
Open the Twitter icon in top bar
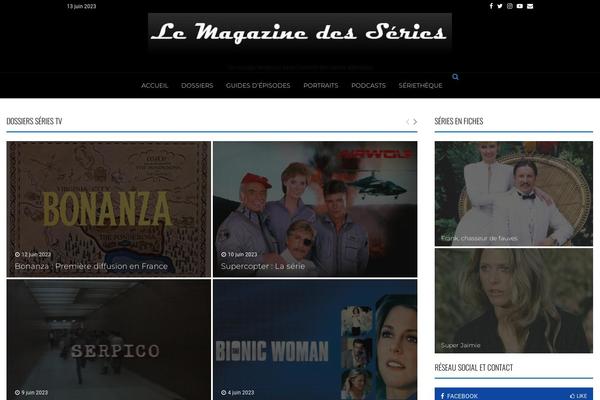click(x=500, y=6)
